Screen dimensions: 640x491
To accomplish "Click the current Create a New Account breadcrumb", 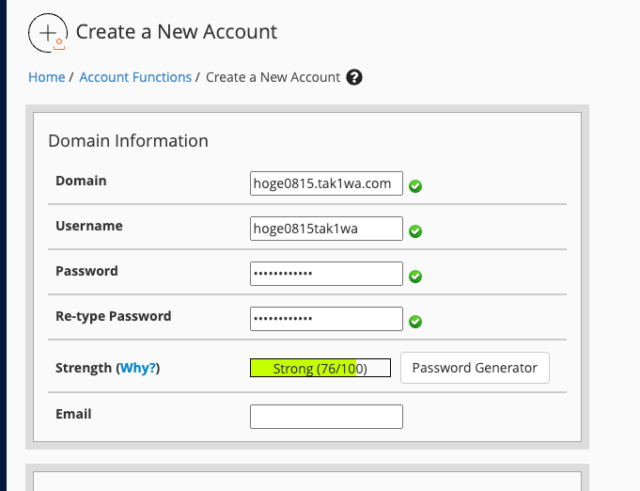I will click(273, 77).
